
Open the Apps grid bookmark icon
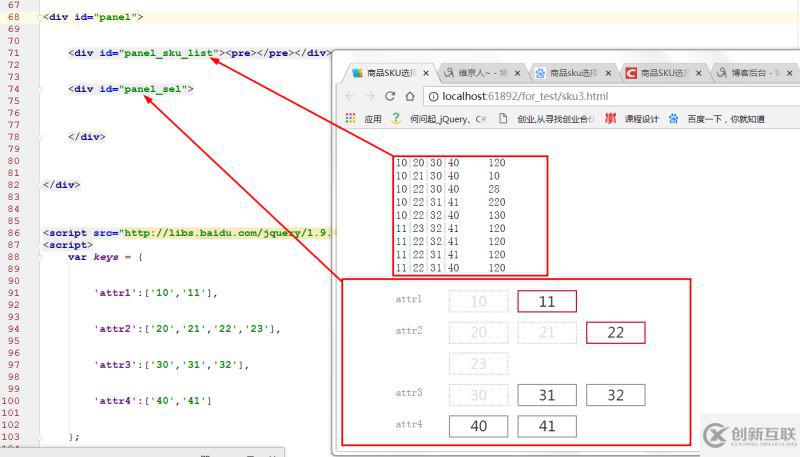(351, 118)
